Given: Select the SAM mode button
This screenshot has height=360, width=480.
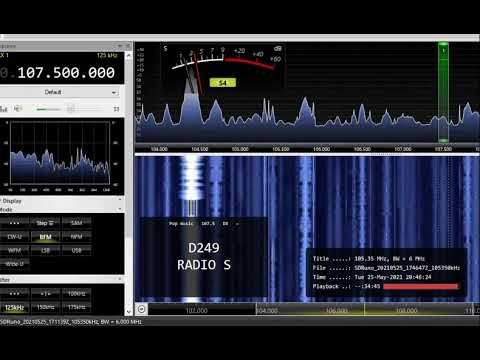Looking at the screenshot, I should [x=76, y=223].
